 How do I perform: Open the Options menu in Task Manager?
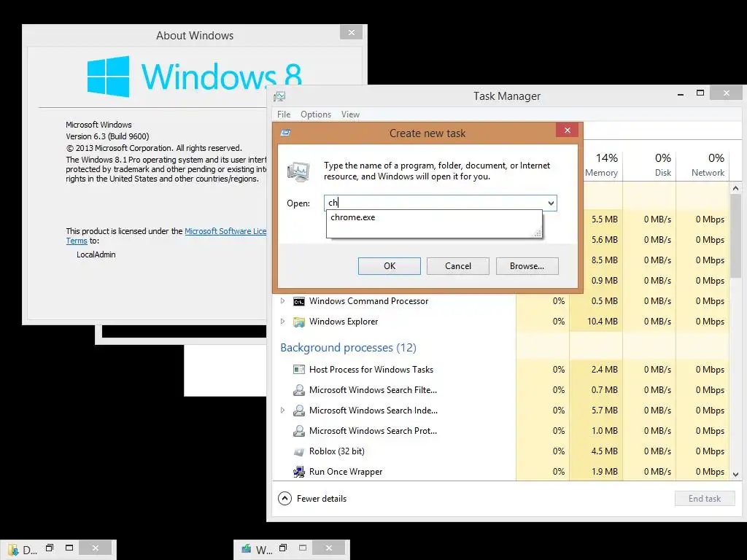click(316, 114)
